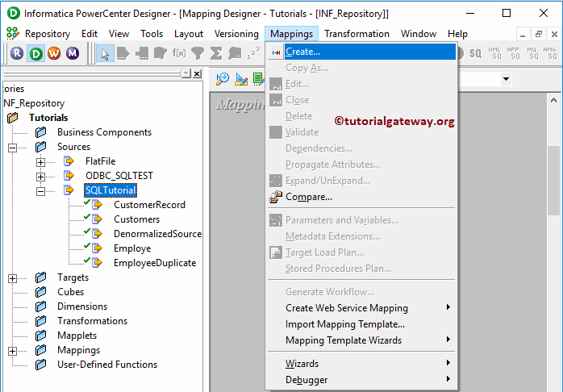Click the APP SQ toolbar icon

(513, 53)
